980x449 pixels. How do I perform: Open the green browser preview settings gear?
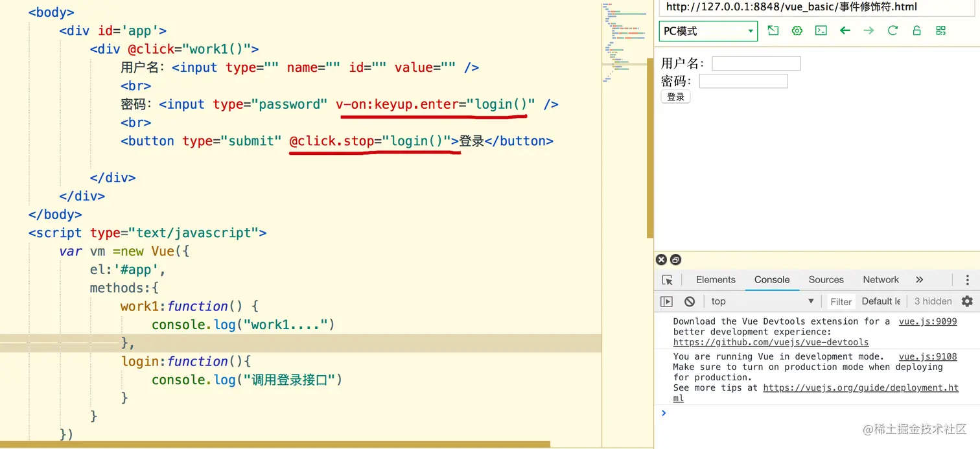coord(797,30)
